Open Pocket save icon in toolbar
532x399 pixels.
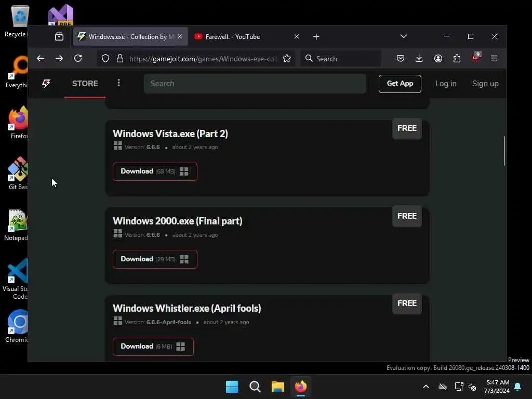click(401, 58)
